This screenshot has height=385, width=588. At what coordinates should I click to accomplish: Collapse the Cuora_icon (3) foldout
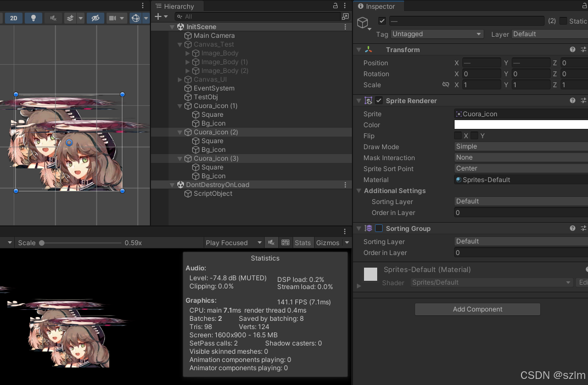[x=180, y=159]
